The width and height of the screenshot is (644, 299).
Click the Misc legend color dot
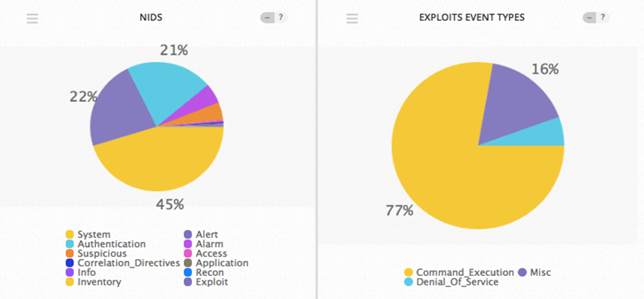click(523, 272)
